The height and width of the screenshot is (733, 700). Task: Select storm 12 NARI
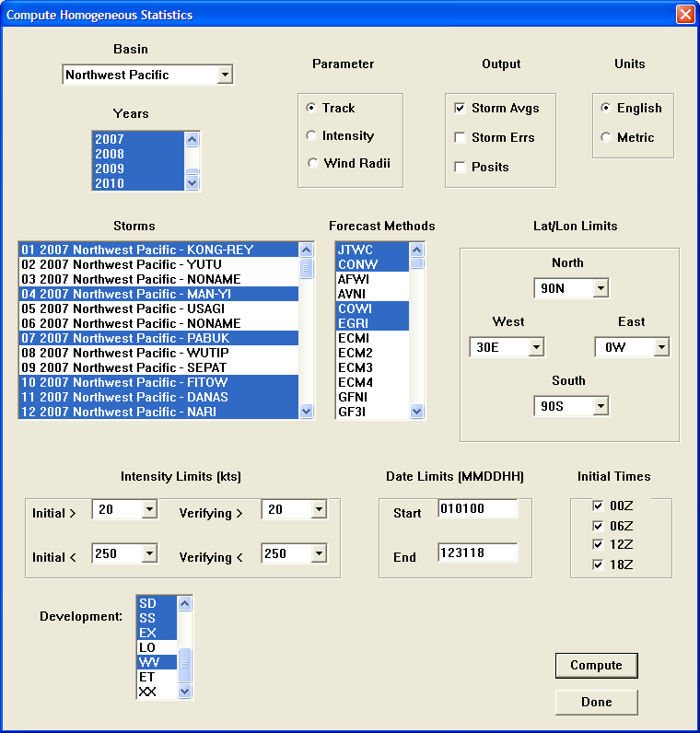(159, 412)
